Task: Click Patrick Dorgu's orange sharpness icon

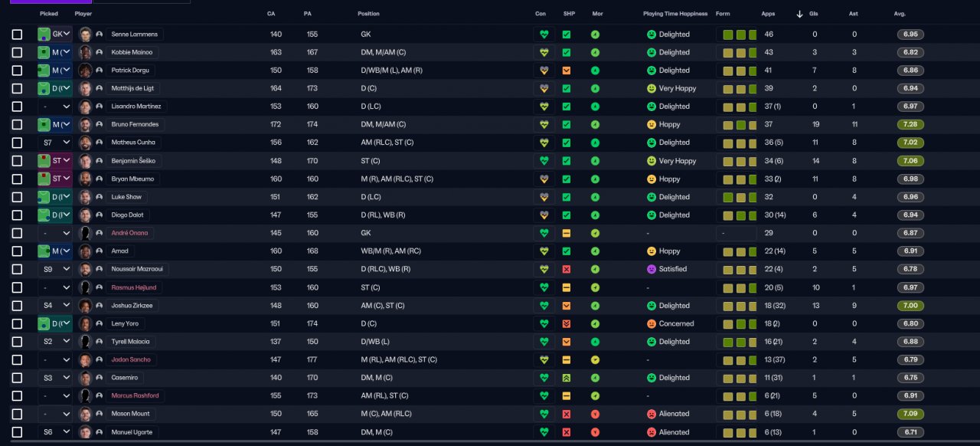Action: pyautogui.click(x=567, y=71)
